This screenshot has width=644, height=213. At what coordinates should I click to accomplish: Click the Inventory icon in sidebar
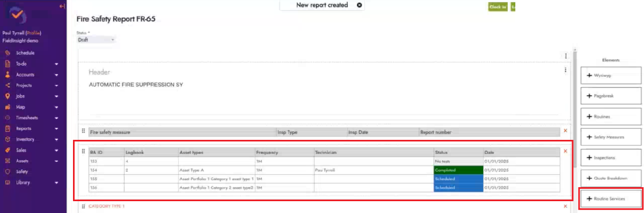[x=8, y=139]
